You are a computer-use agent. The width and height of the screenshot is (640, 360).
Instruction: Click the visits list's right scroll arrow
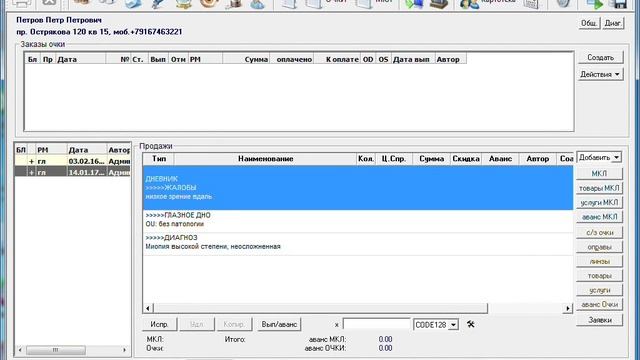point(124,350)
